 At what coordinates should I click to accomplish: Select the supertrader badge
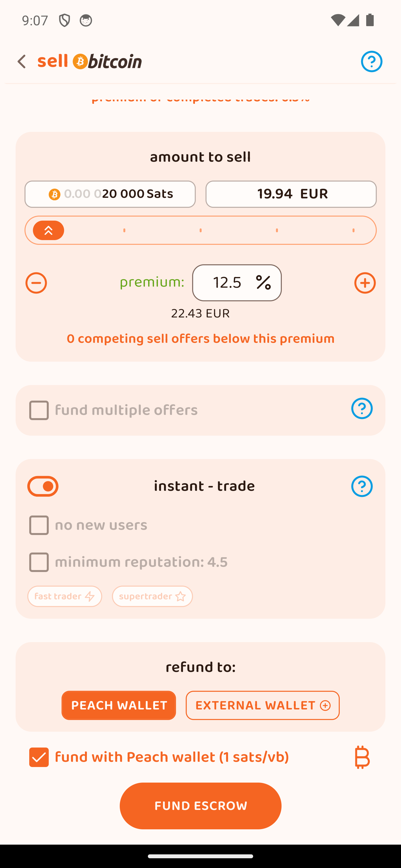152,596
